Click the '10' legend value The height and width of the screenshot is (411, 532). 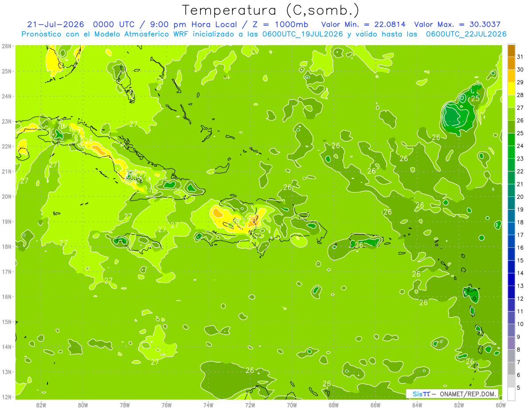point(520,324)
